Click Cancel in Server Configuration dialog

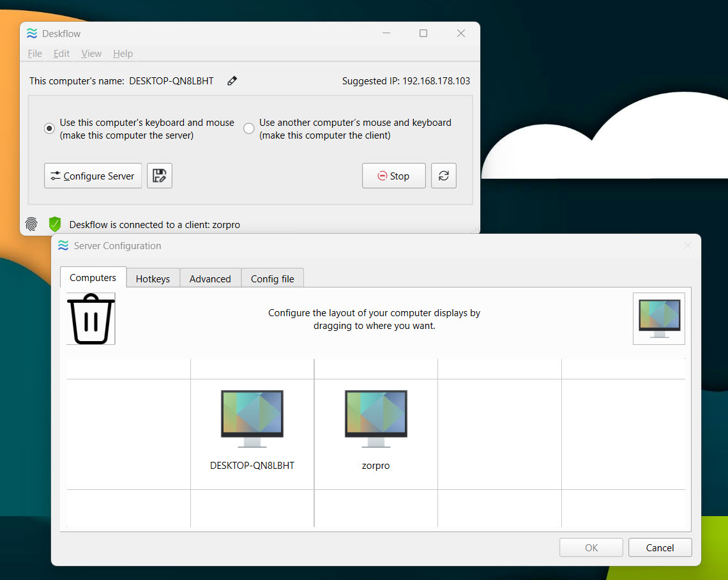click(660, 547)
